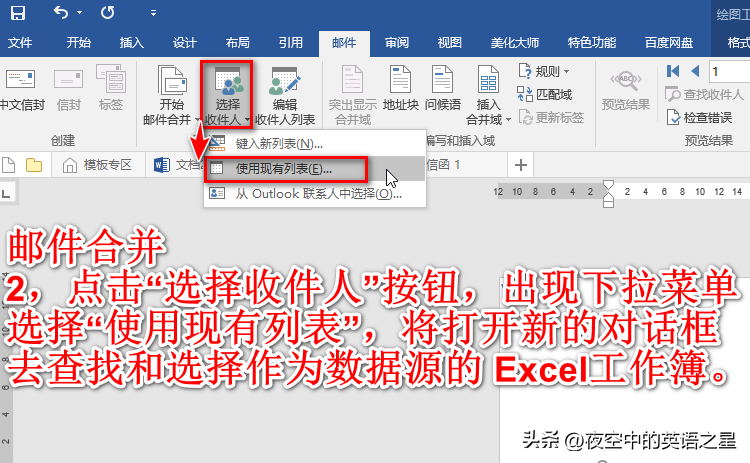
Task: Open 插入合并域 dropdown
Action: [x=488, y=95]
